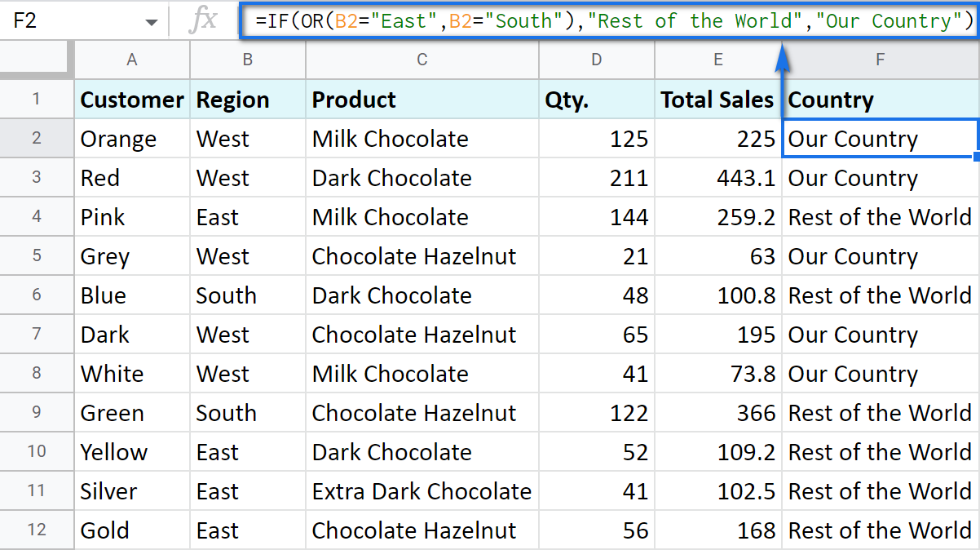Select the Gold customer cell in row 12
This screenshot has width=980, height=550.
[104, 530]
